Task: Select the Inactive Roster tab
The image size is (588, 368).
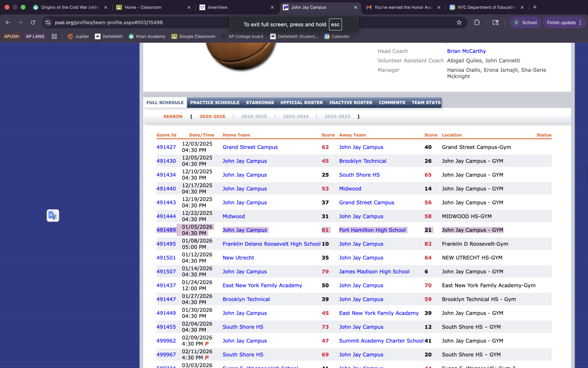Action: click(x=351, y=103)
